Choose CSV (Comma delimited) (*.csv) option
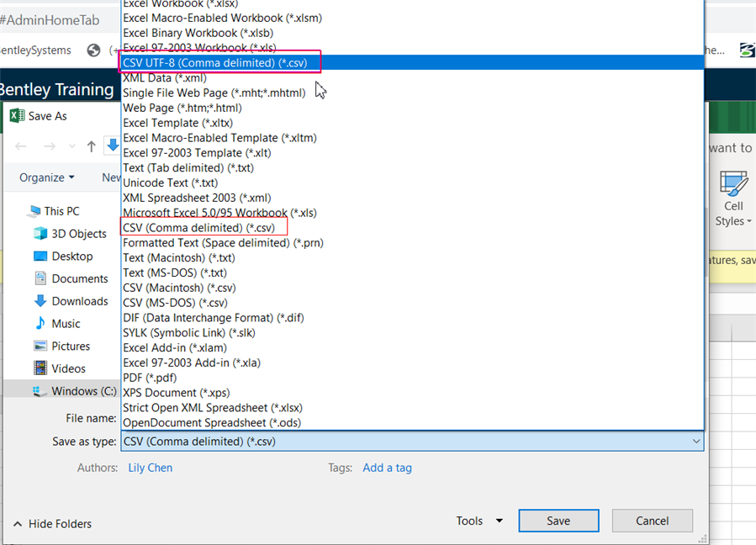Viewport: 756px width, 545px height. (412, 228)
